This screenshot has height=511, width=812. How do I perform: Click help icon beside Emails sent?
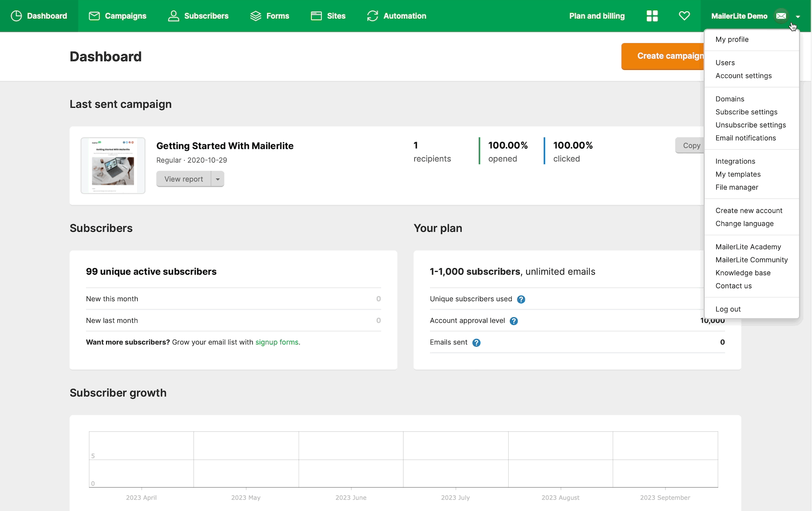(x=476, y=343)
